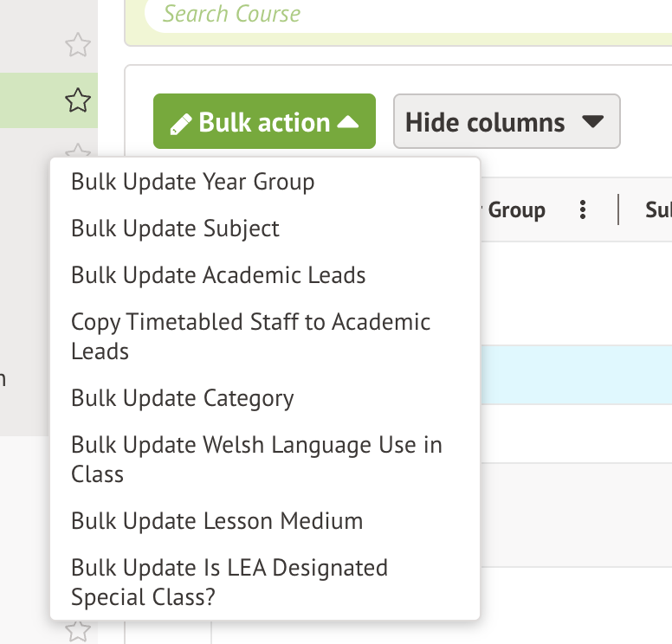Click the Hide columns button label

(x=485, y=122)
